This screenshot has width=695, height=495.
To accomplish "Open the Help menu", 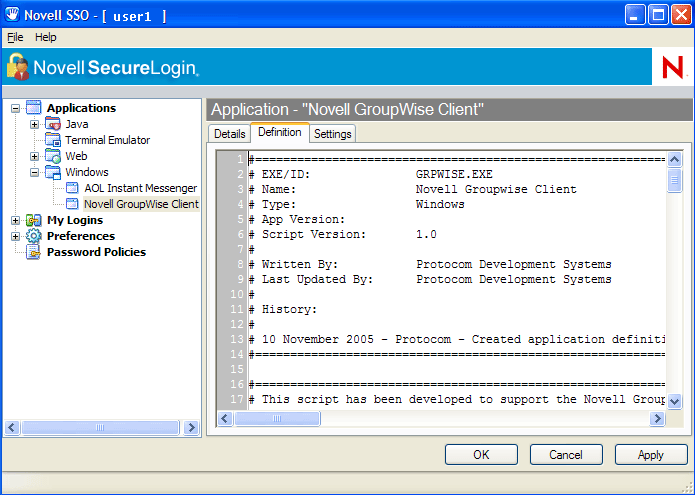I will [46, 37].
